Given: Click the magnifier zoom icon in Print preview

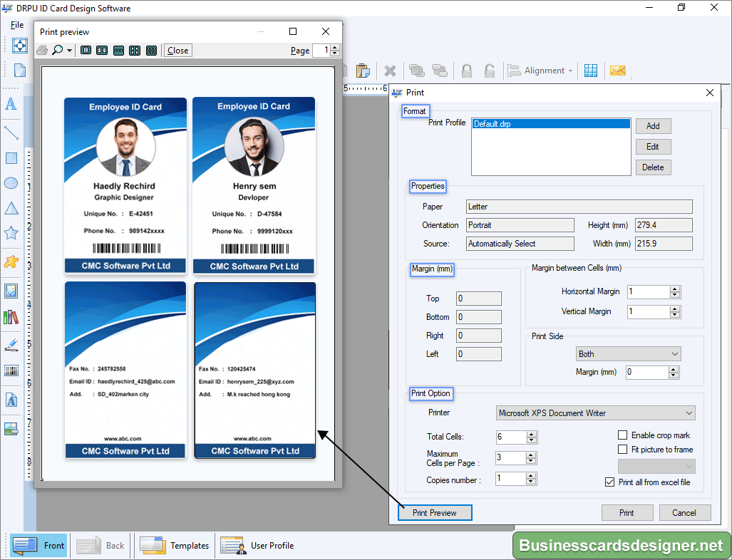Looking at the screenshot, I should click(x=58, y=50).
